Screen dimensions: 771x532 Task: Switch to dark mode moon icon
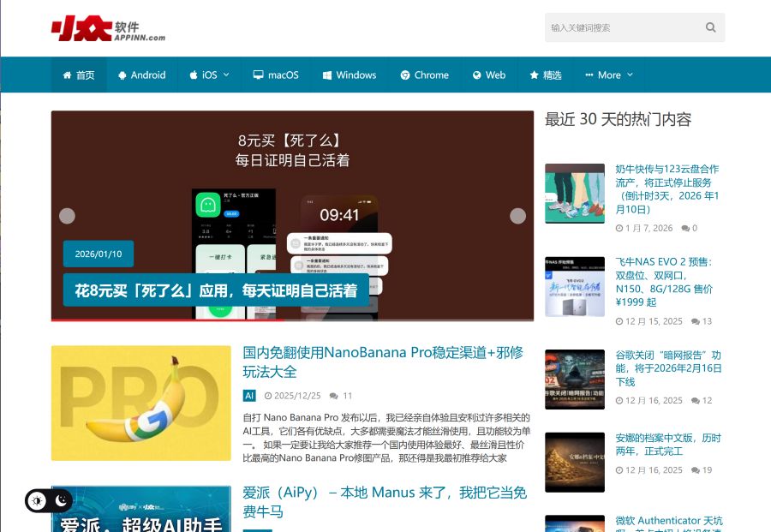[x=62, y=500]
